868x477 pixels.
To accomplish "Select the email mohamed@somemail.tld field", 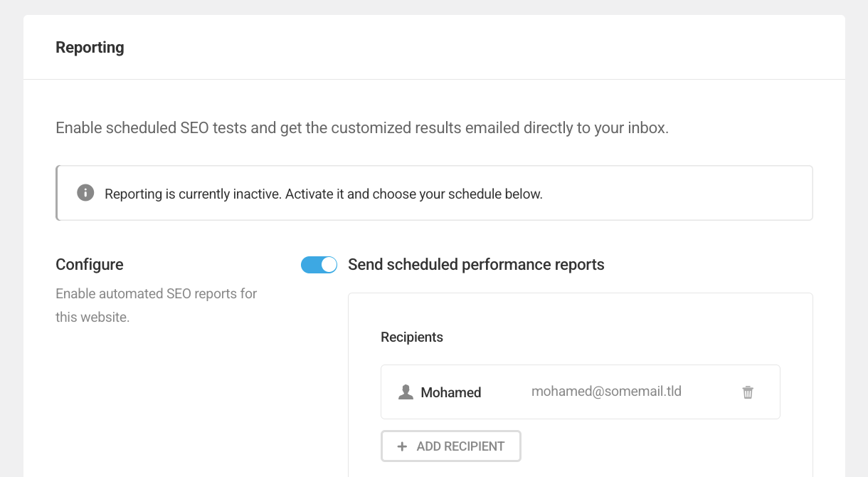I will (606, 391).
